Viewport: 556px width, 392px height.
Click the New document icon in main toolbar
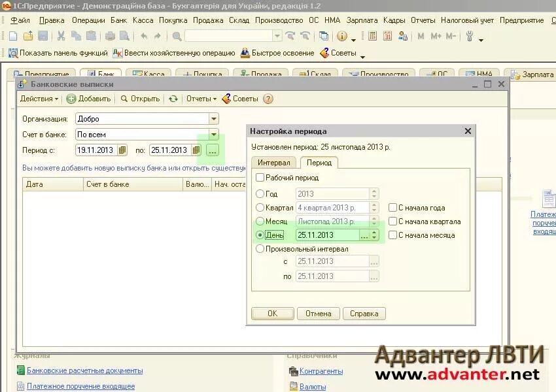(x=13, y=36)
